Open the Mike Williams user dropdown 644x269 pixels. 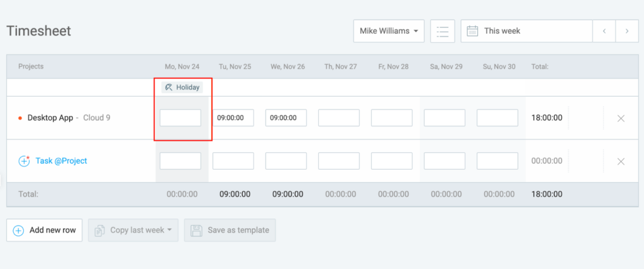pyautogui.click(x=389, y=31)
